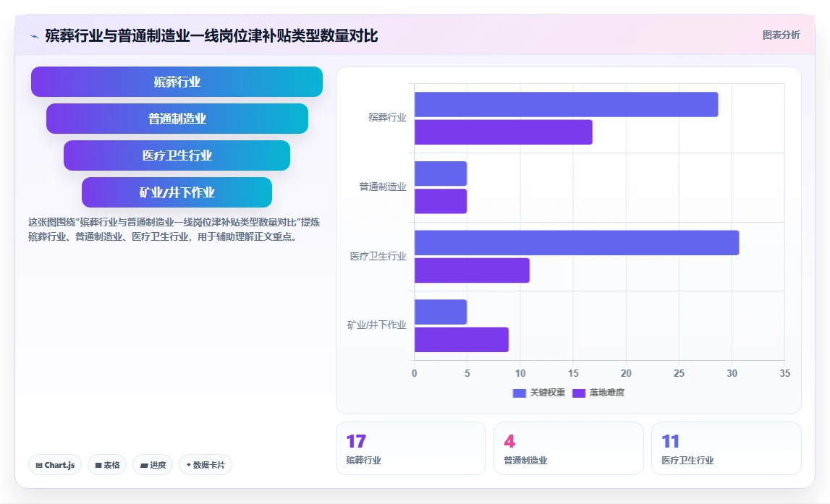This screenshot has width=830, height=504.
Task: Click the 表格 tag
Action: [x=107, y=465]
